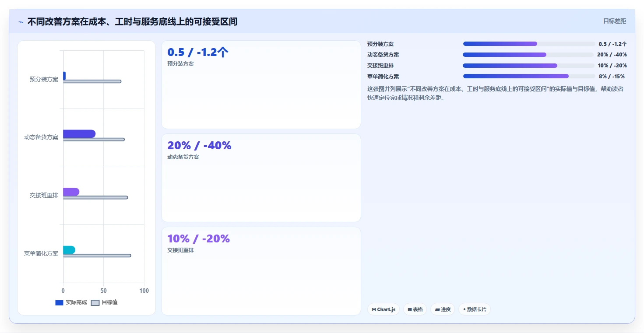The width and height of the screenshot is (644, 333).
Task: Toggle the 实际完成 legend item
Action: click(x=71, y=302)
